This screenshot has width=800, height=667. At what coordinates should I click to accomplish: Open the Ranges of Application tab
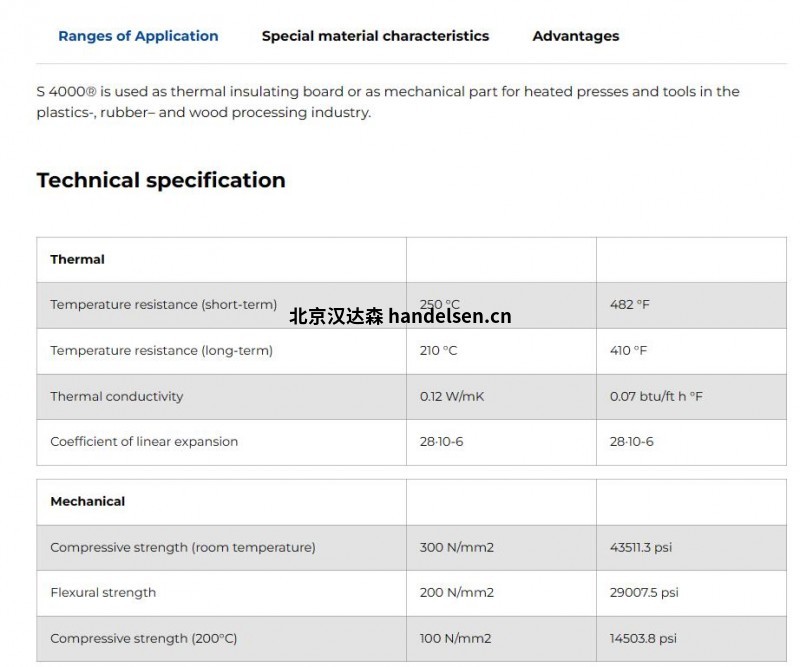(x=138, y=36)
